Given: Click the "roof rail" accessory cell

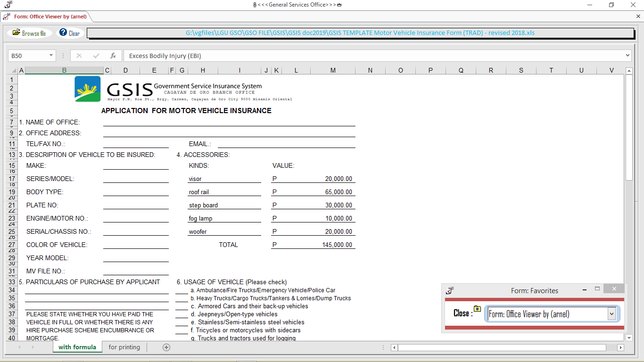Looking at the screenshot, I should point(224,192).
